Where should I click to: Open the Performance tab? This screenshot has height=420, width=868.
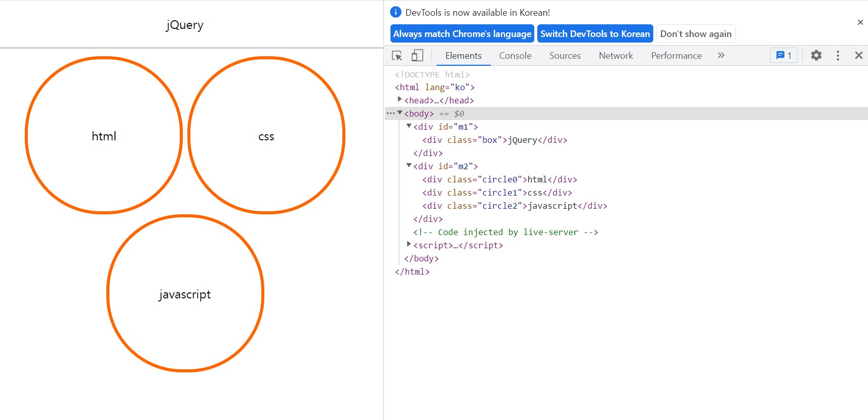coord(676,56)
